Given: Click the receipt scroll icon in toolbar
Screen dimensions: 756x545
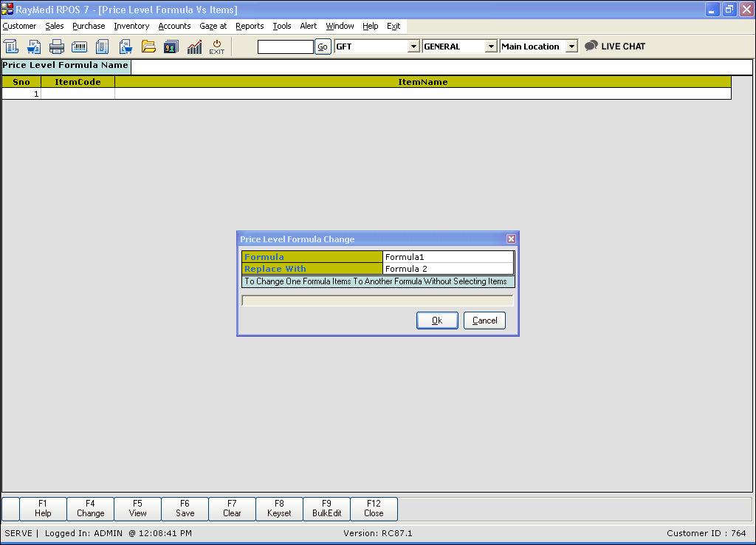Looking at the screenshot, I should (11, 47).
